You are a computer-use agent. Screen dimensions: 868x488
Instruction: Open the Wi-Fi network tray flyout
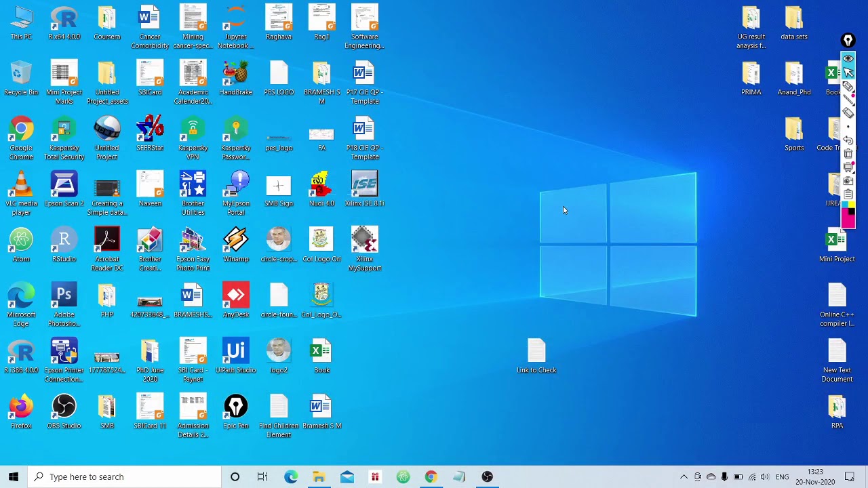(752, 477)
